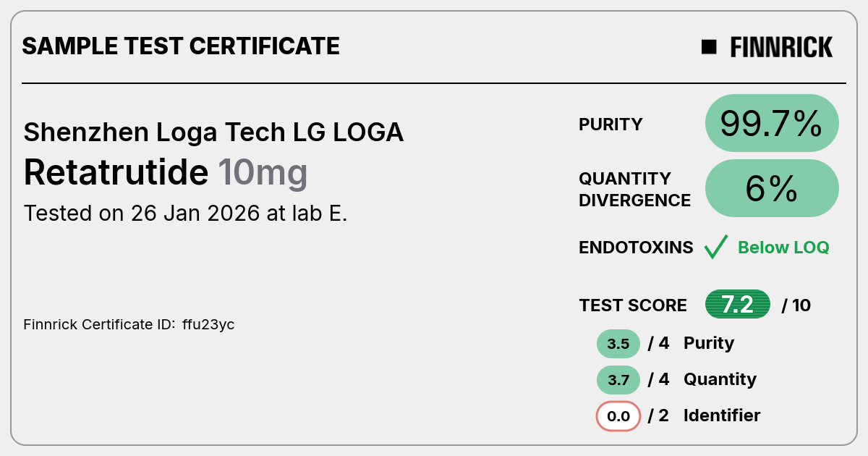
Task: Click the 10mg dosage text
Action: (x=263, y=174)
